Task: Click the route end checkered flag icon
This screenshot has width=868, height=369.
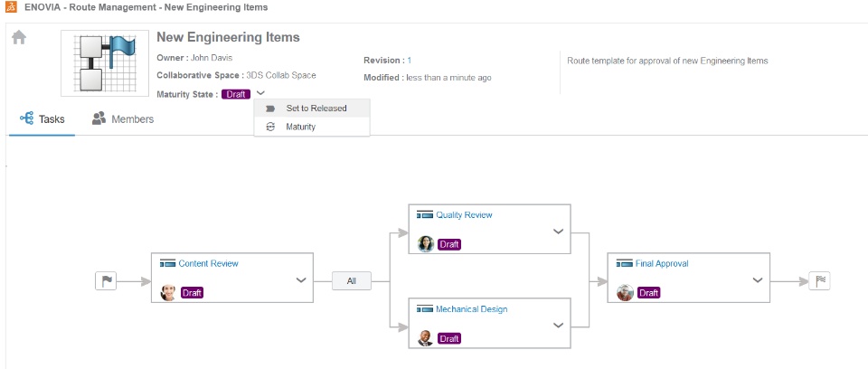Action: click(x=819, y=281)
